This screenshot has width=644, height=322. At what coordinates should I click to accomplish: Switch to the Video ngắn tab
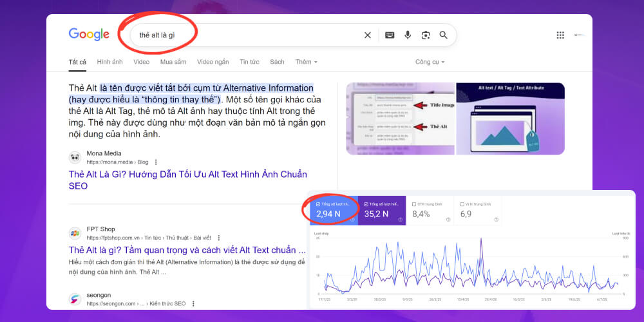(213, 62)
